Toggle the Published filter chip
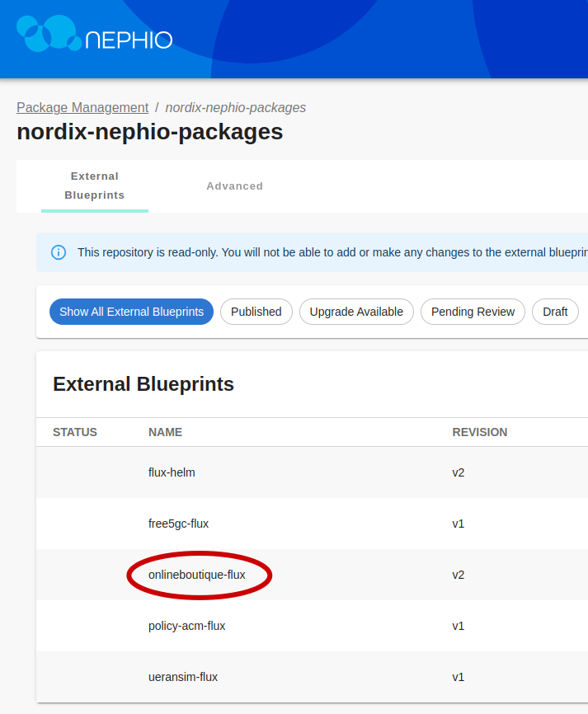 pos(256,312)
